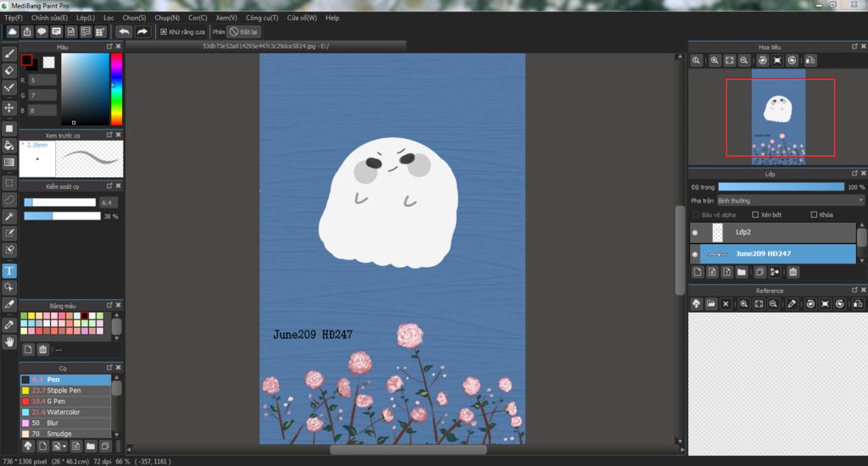
Task: Open the Pha trộn blend mode dropdown
Action: coord(791,200)
